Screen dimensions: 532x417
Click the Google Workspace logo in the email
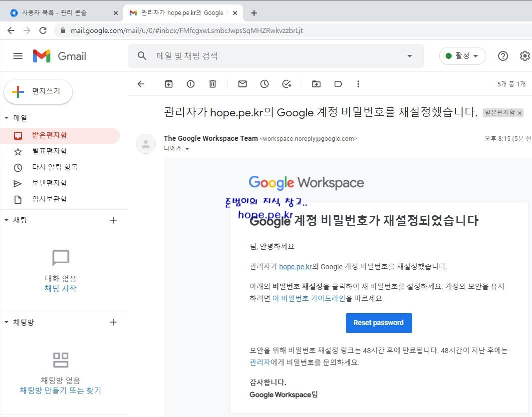pyautogui.click(x=306, y=183)
